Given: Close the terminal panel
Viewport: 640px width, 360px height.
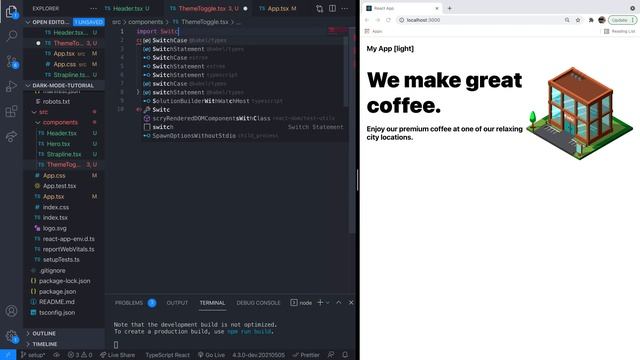Looking at the screenshot, I should [x=351, y=302].
